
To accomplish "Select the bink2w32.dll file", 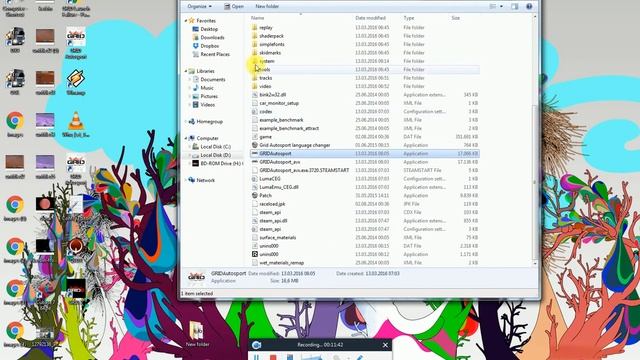I will (x=364, y=95).
